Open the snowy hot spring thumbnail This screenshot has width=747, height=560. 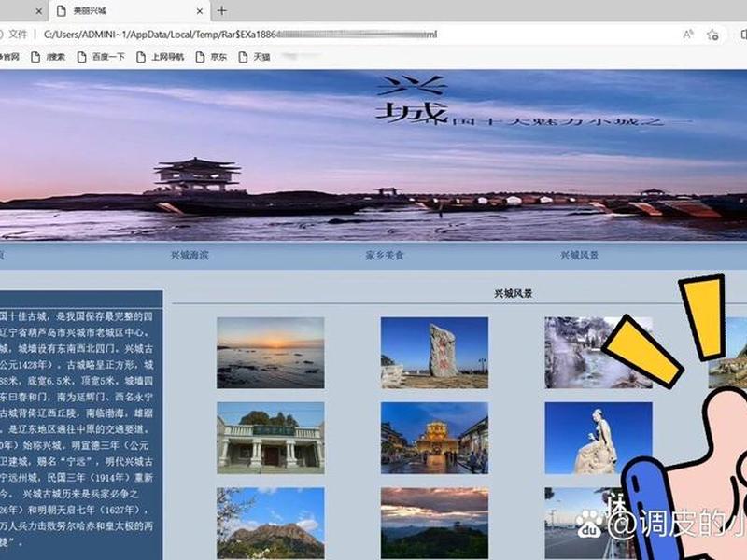[599, 353]
